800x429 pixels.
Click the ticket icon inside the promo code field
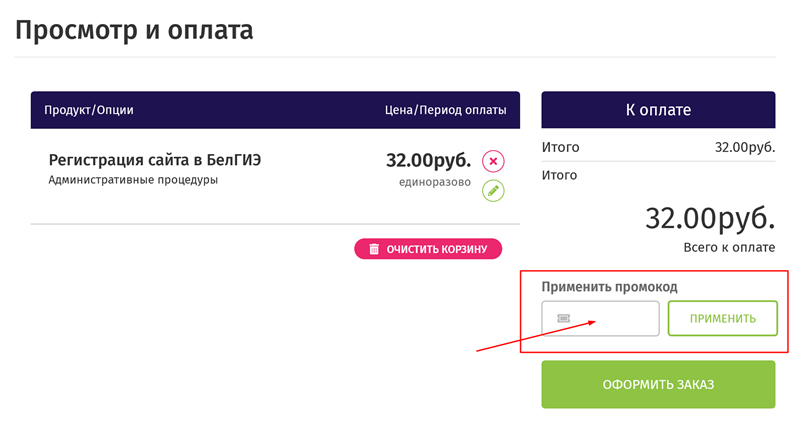coord(563,318)
